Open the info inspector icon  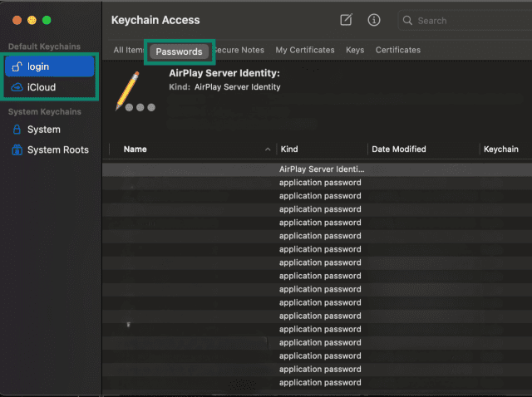pos(374,20)
